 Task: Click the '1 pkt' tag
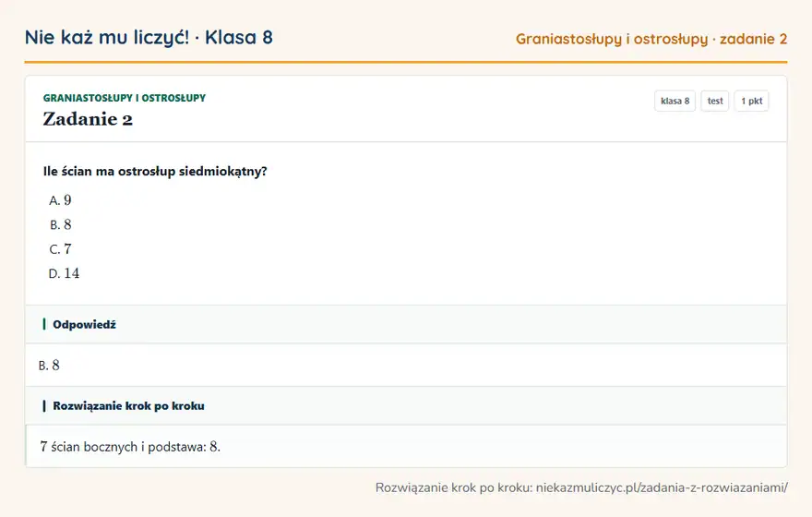tap(751, 101)
